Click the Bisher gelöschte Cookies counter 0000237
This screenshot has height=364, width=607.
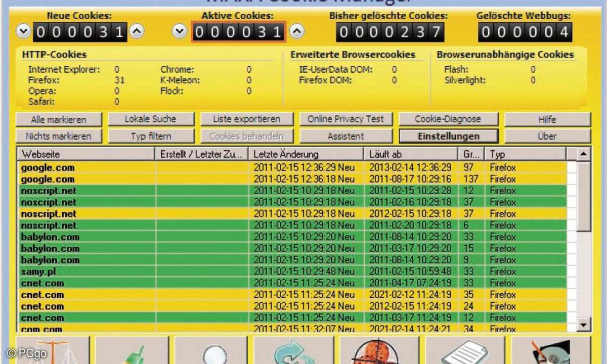point(389,32)
